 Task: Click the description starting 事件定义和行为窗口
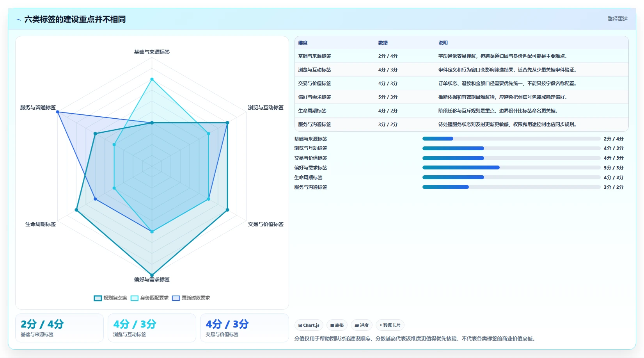(507, 70)
